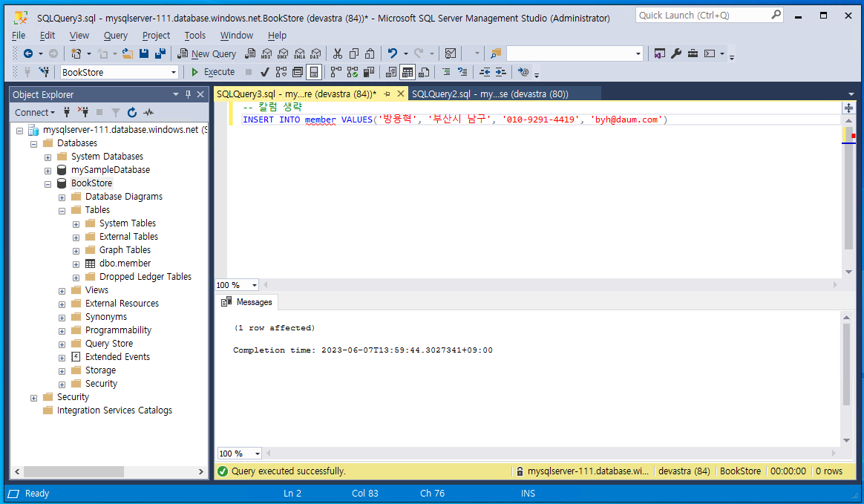Decrease the line indent
Image resolution: width=864 pixels, height=504 pixels.
(485, 72)
